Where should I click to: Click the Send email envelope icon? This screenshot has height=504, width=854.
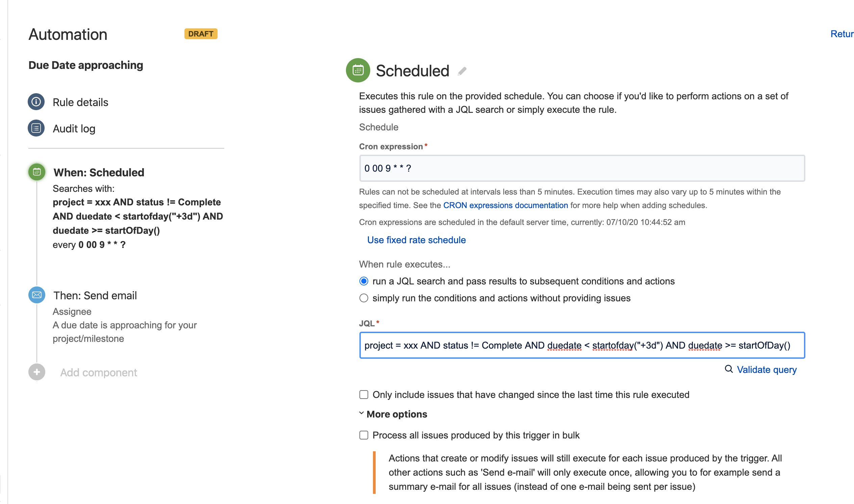click(x=37, y=295)
